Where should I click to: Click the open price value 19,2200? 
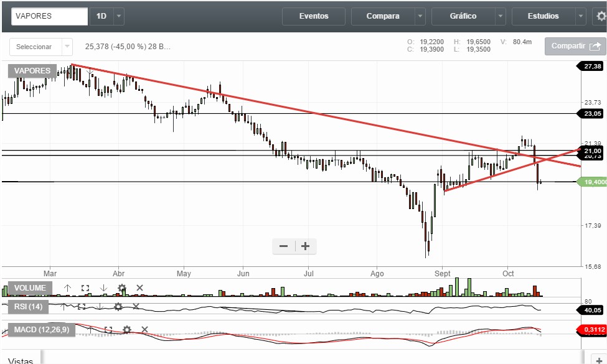pyautogui.click(x=431, y=42)
